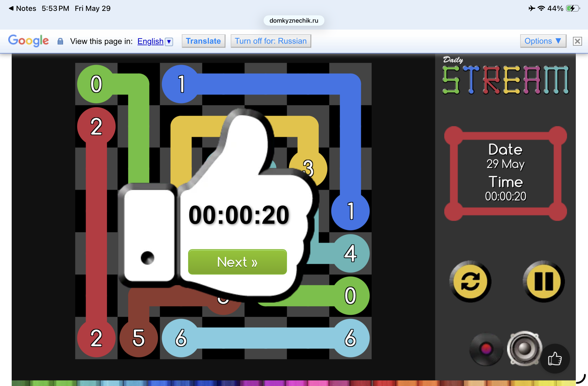This screenshot has height=386, width=588.
Task: Click the thumbs-up like icon
Action: tap(555, 359)
